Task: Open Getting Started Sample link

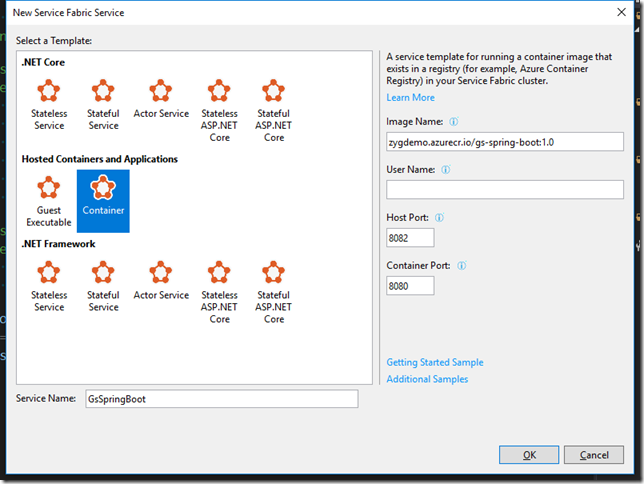Action: (435, 362)
